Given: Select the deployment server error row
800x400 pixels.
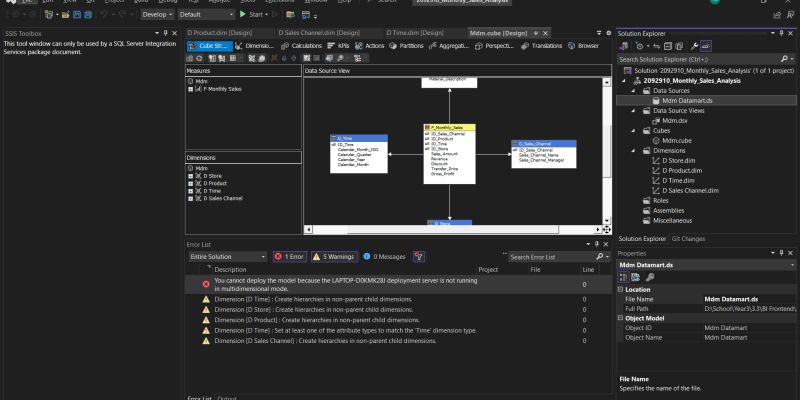Looking at the screenshot, I should click(x=398, y=284).
